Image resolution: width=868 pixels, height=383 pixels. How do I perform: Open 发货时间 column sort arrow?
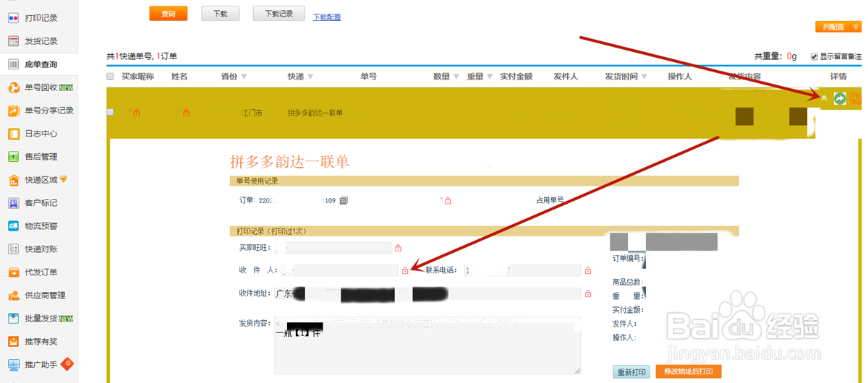coord(643,77)
